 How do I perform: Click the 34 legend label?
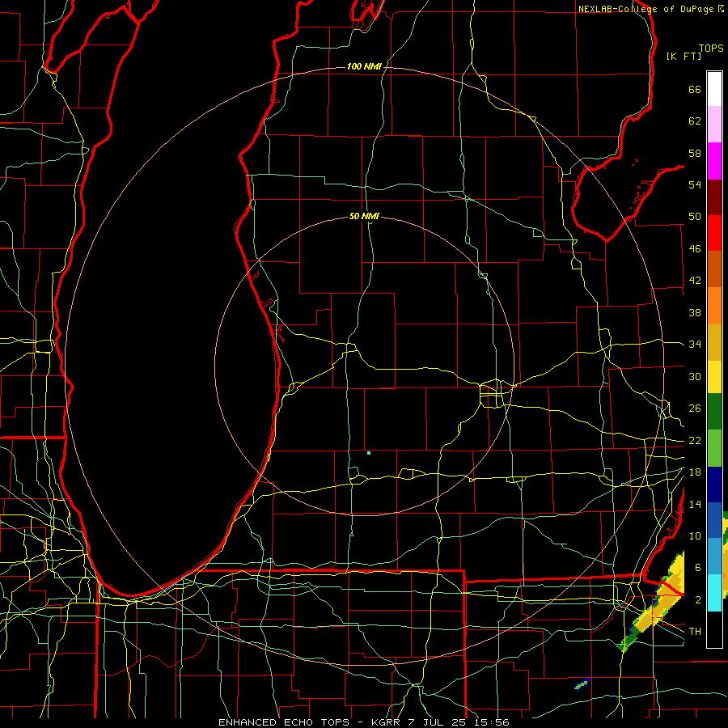pos(695,345)
